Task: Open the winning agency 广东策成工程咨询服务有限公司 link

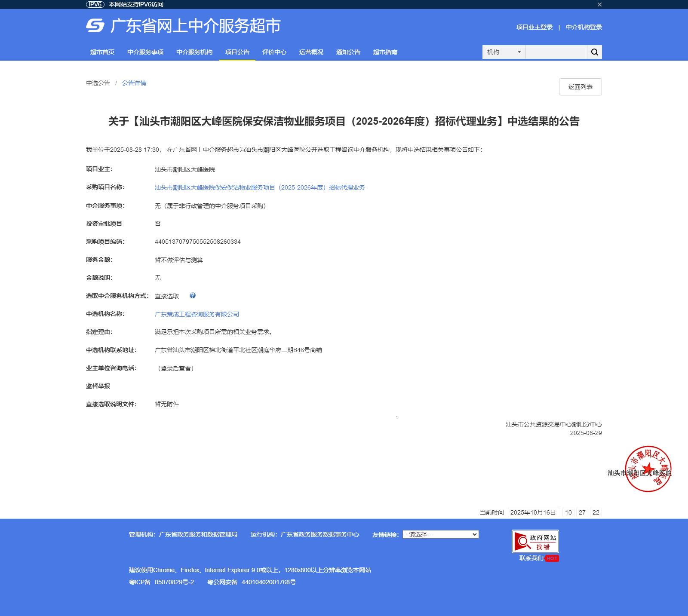Action: click(x=197, y=314)
